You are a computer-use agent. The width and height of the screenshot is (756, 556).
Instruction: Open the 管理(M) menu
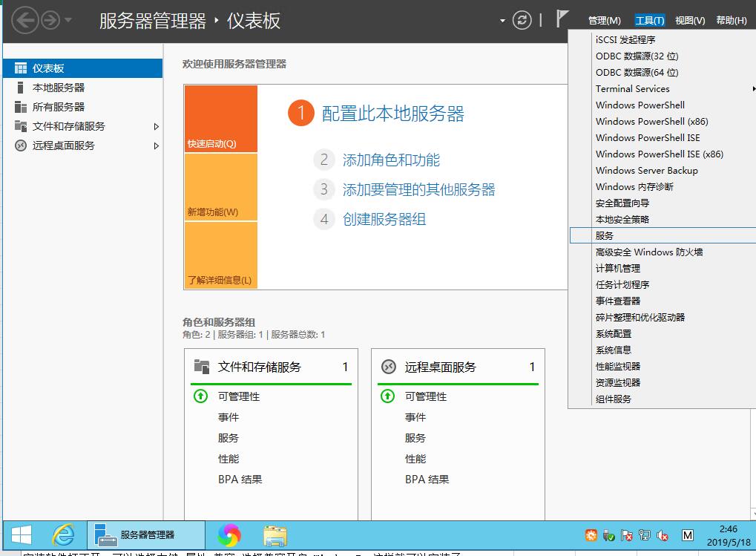[604, 20]
